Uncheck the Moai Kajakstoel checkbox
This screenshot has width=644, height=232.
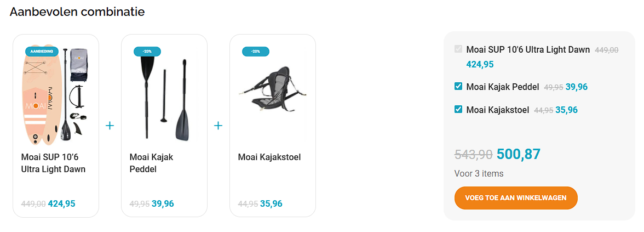[458, 110]
